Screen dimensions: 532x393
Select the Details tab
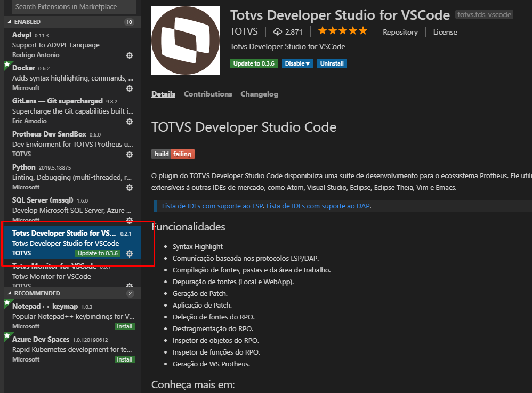click(x=163, y=94)
